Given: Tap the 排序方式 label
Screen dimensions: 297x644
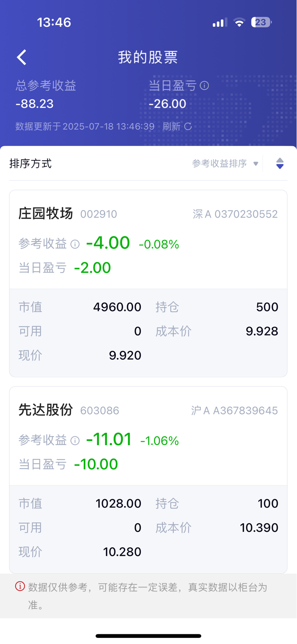Looking at the screenshot, I should pyautogui.click(x=31, y=164).
